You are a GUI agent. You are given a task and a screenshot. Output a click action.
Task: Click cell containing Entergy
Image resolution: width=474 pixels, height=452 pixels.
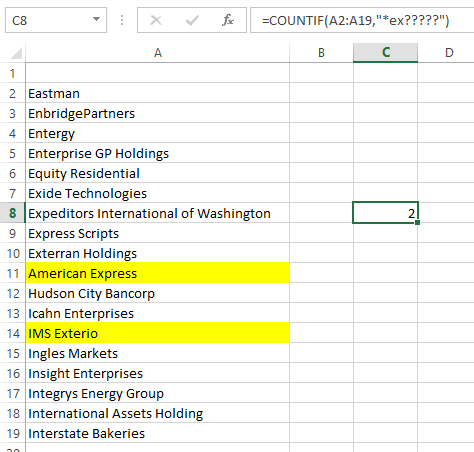tap(158, 133)
